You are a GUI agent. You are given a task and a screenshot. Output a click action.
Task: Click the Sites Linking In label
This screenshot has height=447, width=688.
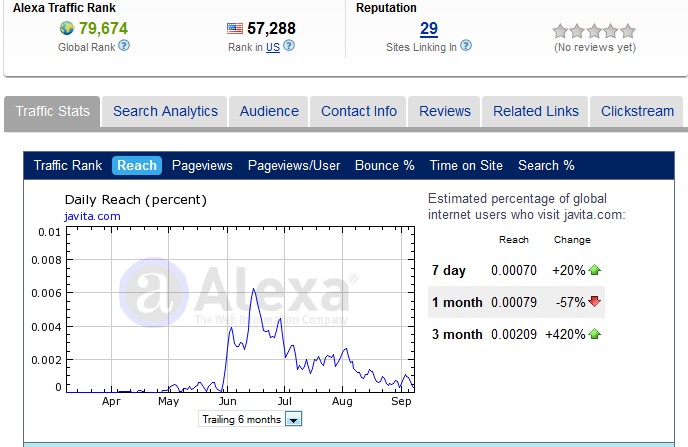pyautogui.click(x=421, y=47)
